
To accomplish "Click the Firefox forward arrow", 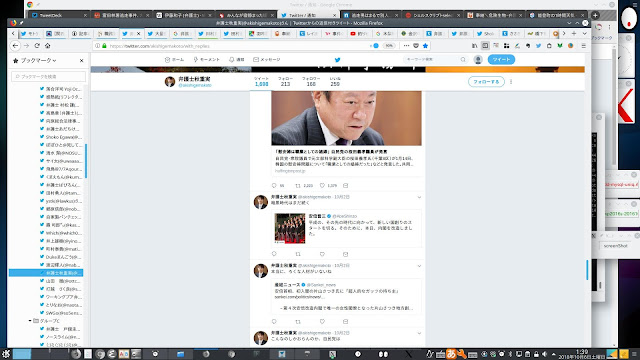I will point(27,46).
